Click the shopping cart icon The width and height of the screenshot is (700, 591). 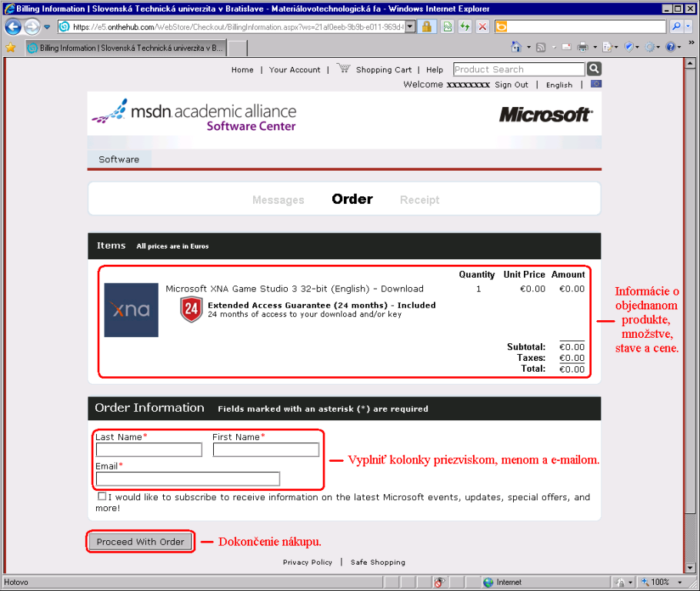pos(343,68)
